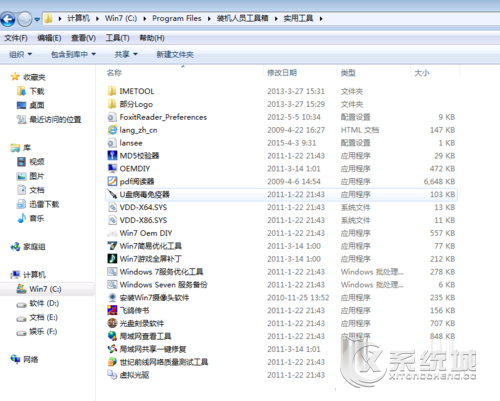Click the MD5校验器 application icon
500x401 pixels.
(x=112, y=156)
